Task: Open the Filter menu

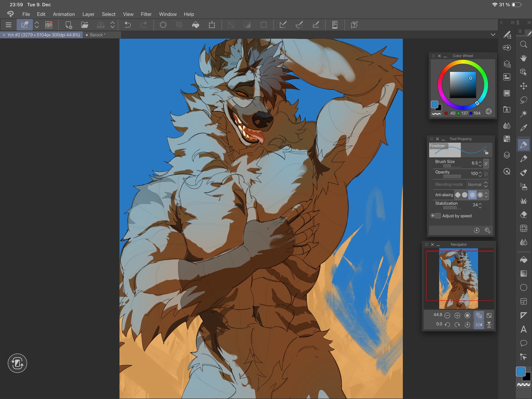Action: click(146, 14)
